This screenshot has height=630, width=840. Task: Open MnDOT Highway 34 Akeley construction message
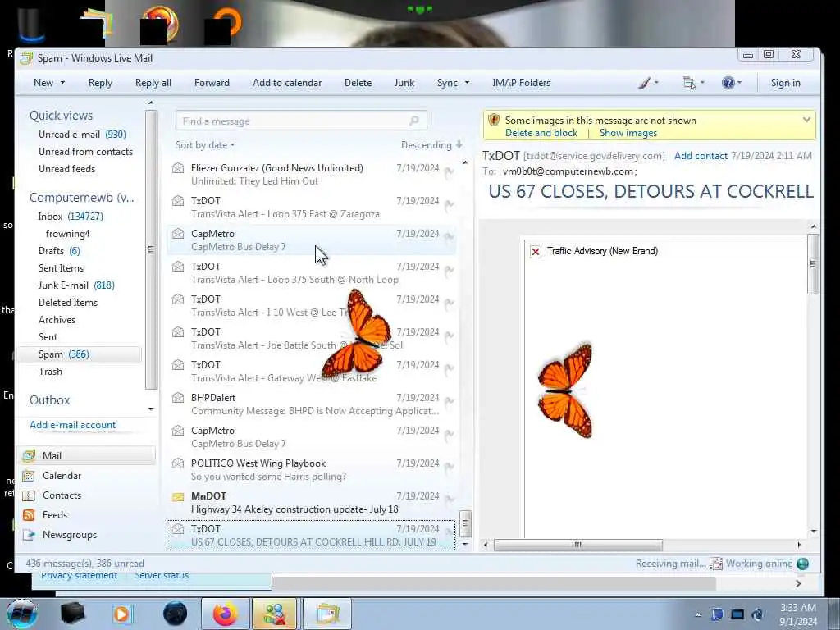(x=311, y=503)
